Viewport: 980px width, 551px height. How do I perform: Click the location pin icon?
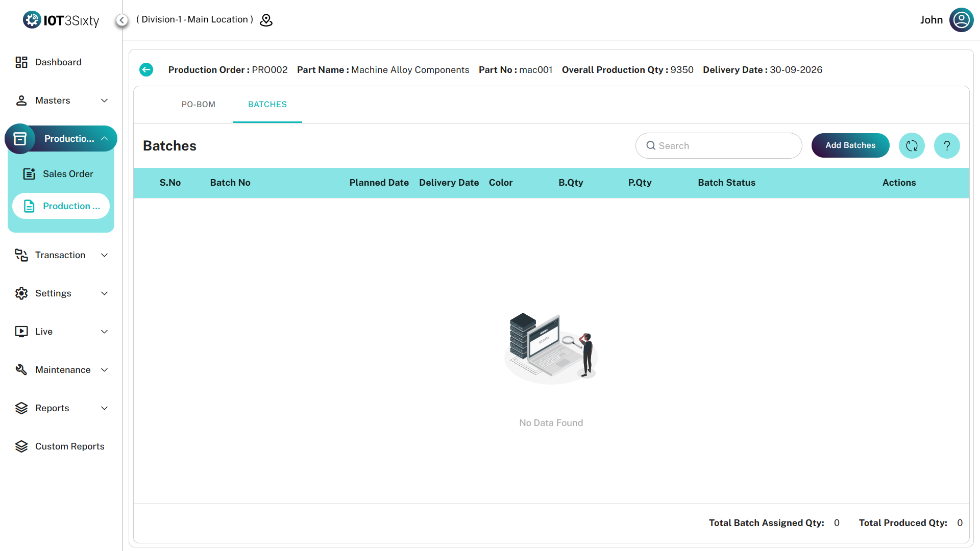[x=266, y=20]
